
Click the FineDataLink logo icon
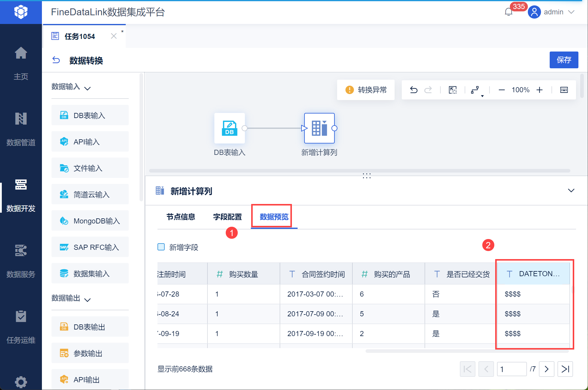tap(21, 12)
